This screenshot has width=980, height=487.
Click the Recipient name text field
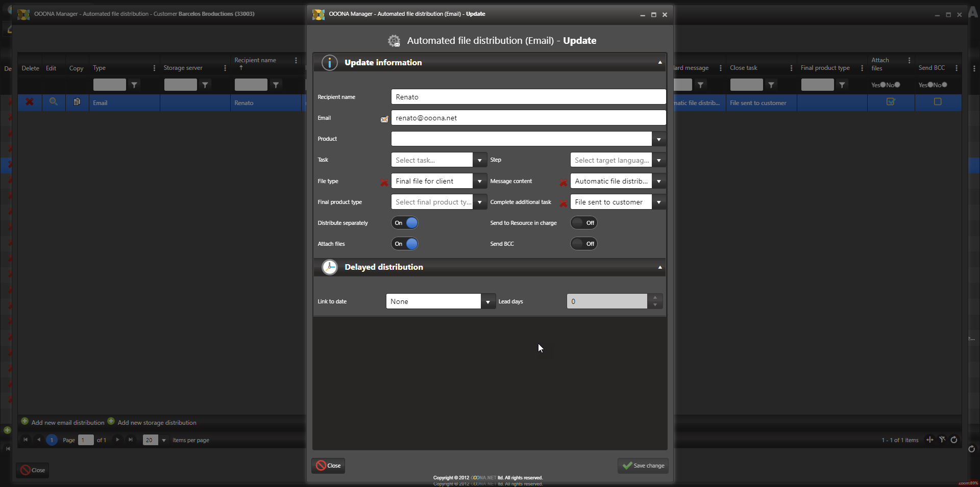528,97
